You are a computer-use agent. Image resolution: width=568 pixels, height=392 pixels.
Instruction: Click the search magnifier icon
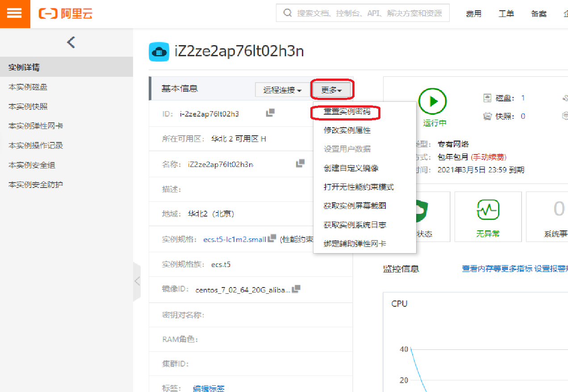point(287,13)
